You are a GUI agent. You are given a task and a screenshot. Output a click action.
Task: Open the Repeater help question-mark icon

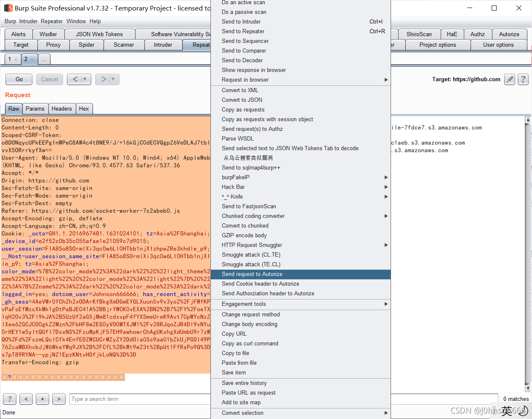click(x=523, y=79)
